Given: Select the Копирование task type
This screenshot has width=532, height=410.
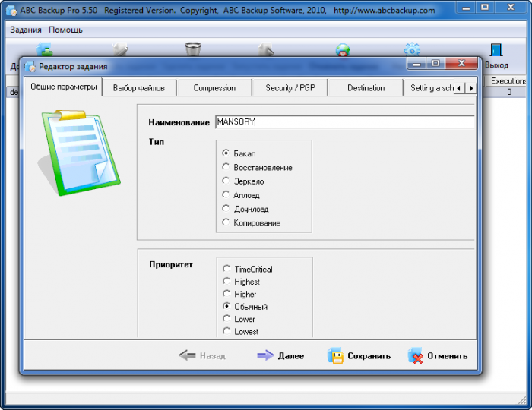Looking at the screenshot, I should (x=226, y=222).
